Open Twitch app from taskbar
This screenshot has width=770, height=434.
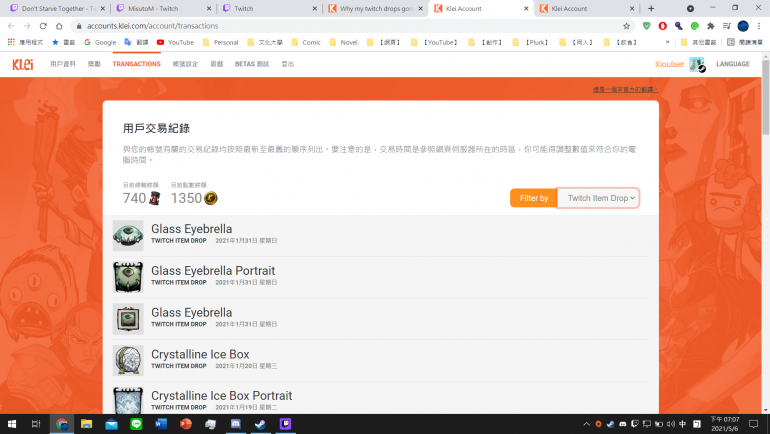click(x=285, y=424)
